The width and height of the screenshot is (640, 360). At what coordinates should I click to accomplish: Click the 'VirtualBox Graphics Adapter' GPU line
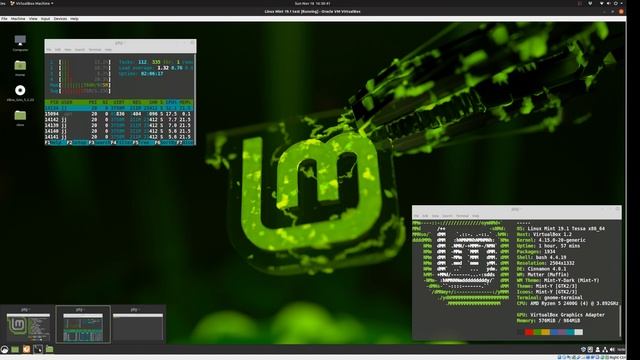point(561,315)
